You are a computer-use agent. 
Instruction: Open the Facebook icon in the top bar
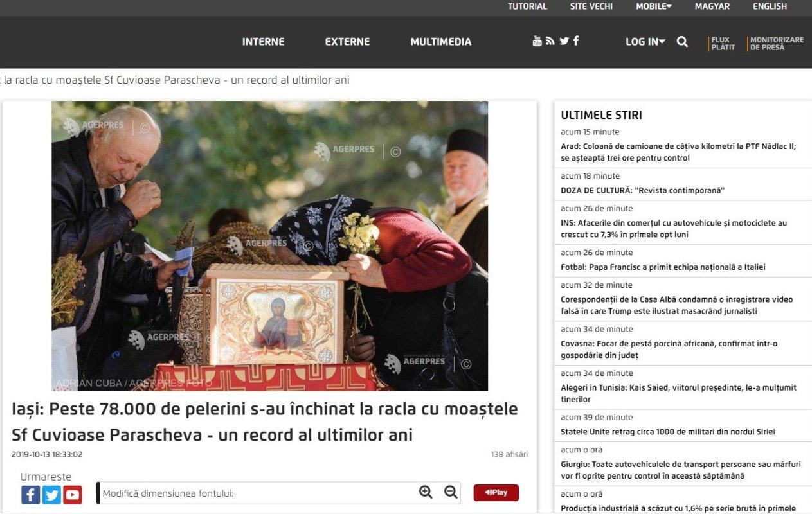(575, 40)
